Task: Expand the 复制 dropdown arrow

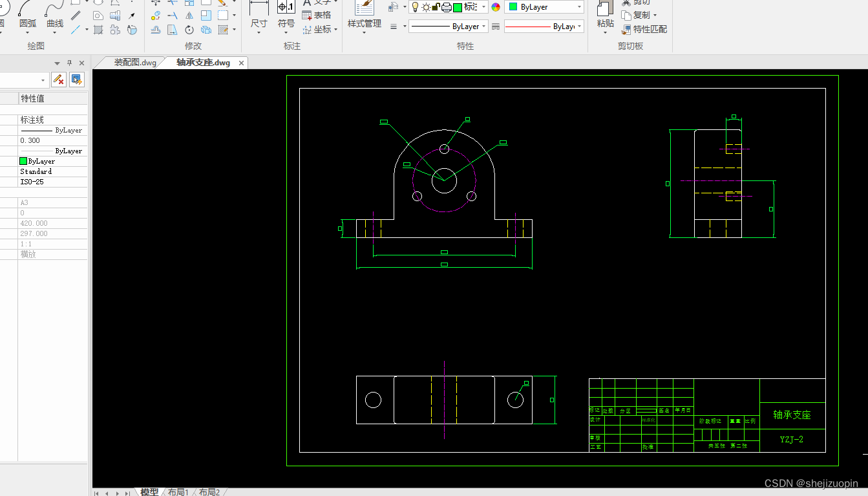Action: point(655,15)
